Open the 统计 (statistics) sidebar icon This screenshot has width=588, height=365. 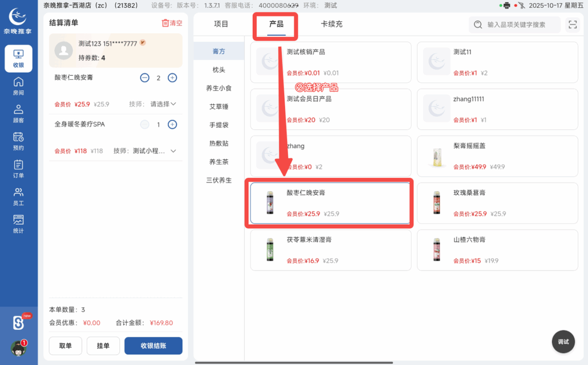(17, 224)
